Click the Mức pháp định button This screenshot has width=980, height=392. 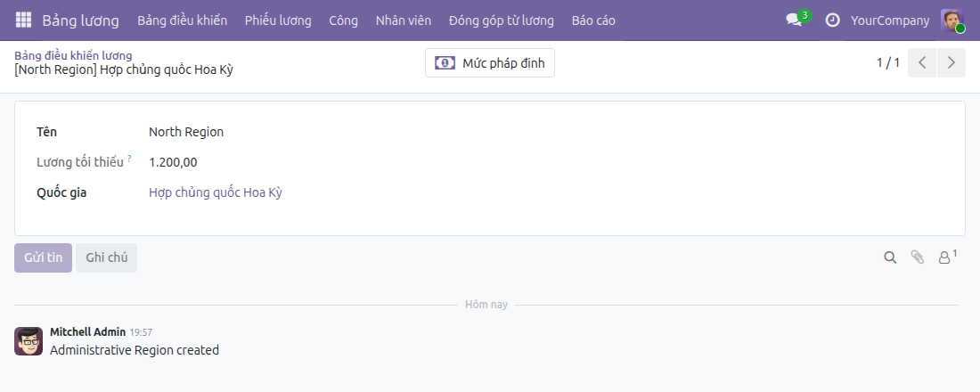(490, 62)
